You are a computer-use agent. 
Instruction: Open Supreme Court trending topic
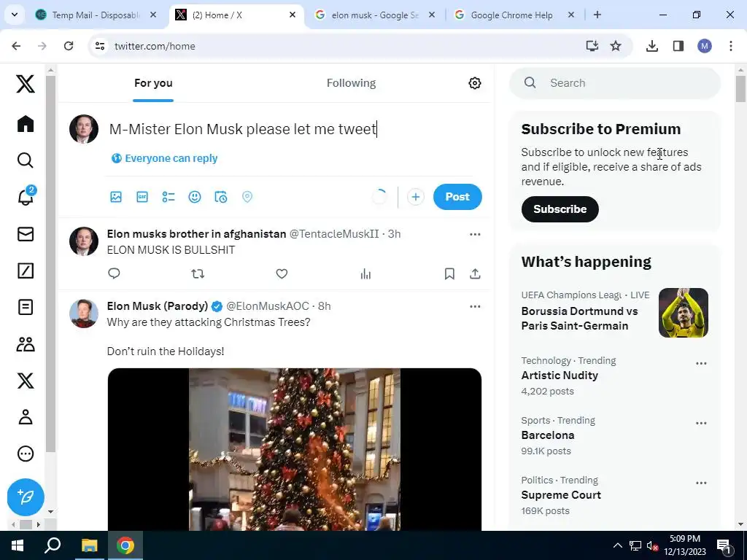point(561,495)
